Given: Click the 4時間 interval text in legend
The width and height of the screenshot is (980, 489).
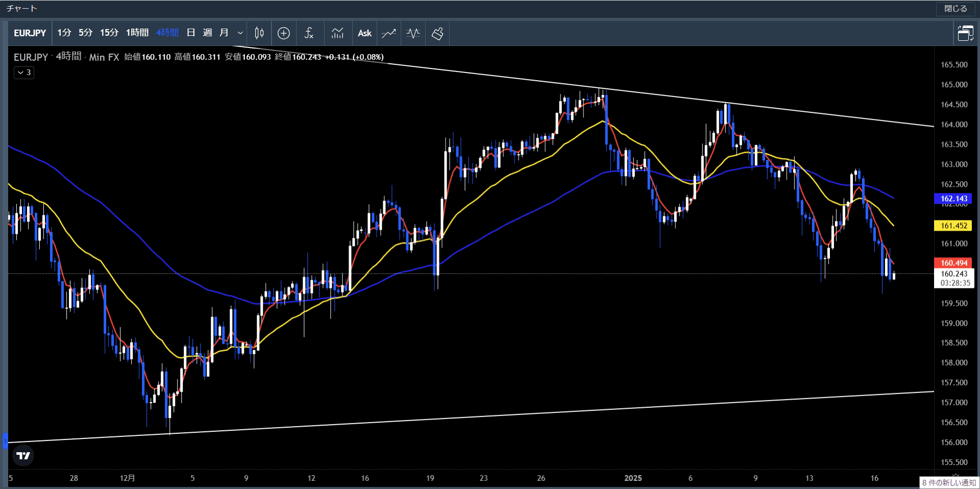Looking at the screenshot, I should click(68, 57).
